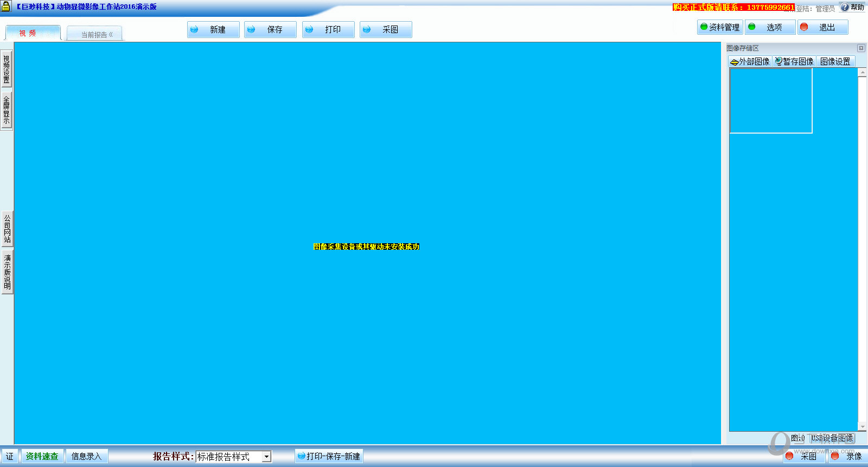Switch to the 当前报告 tab
Screen dimensions: 868x467
[95, 34]
